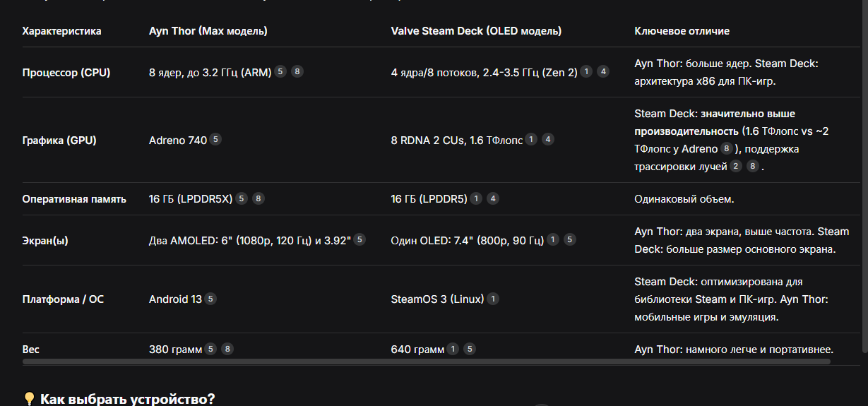Click the Как выбрать устройство? heading
The height and width of the screenshot is (406, 868).
pyautogui.click(x=119, y=399)
